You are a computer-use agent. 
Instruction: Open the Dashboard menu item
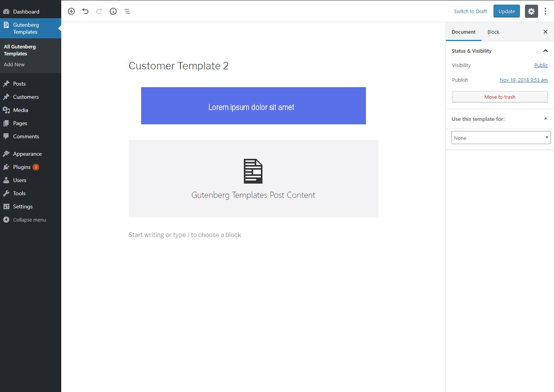[x=31, y=12]
